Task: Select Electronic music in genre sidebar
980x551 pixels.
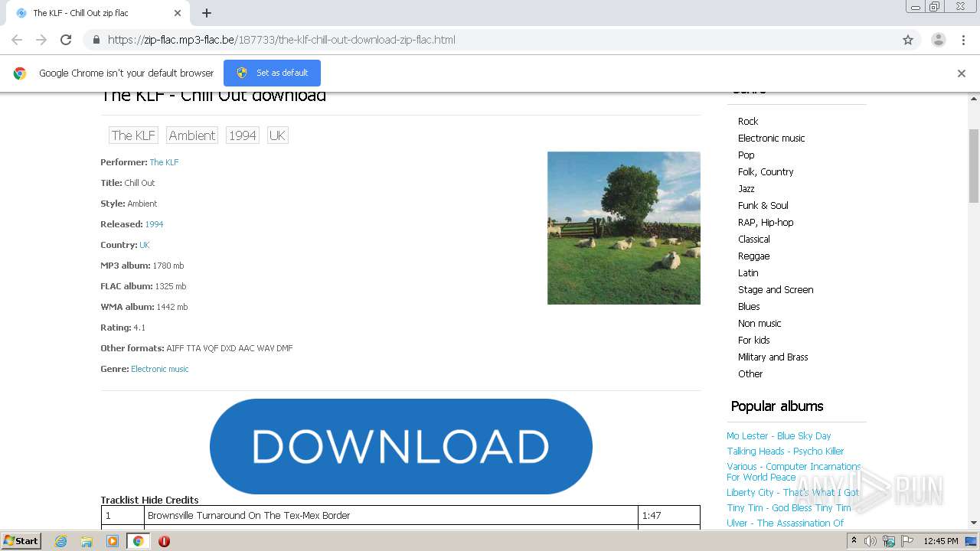Action: [x=772, y=138]
